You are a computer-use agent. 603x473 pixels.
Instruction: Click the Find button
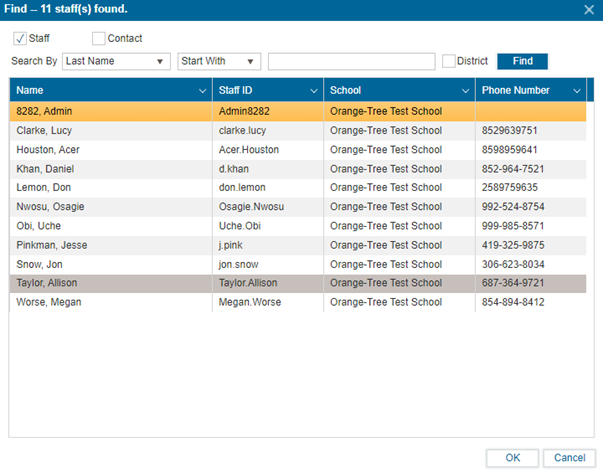(522, 62)
